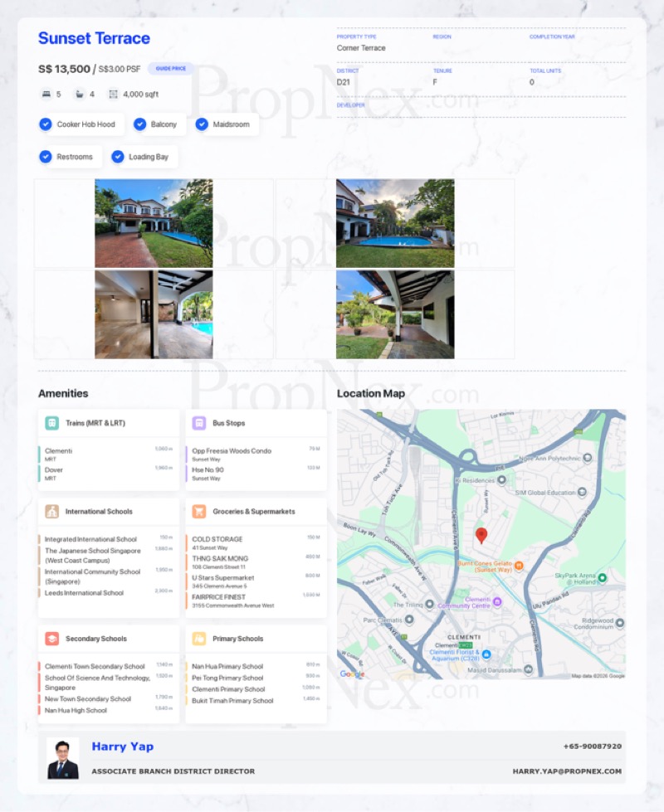Click Harry Yap's agent profile photo

click(x=63, y=758)
